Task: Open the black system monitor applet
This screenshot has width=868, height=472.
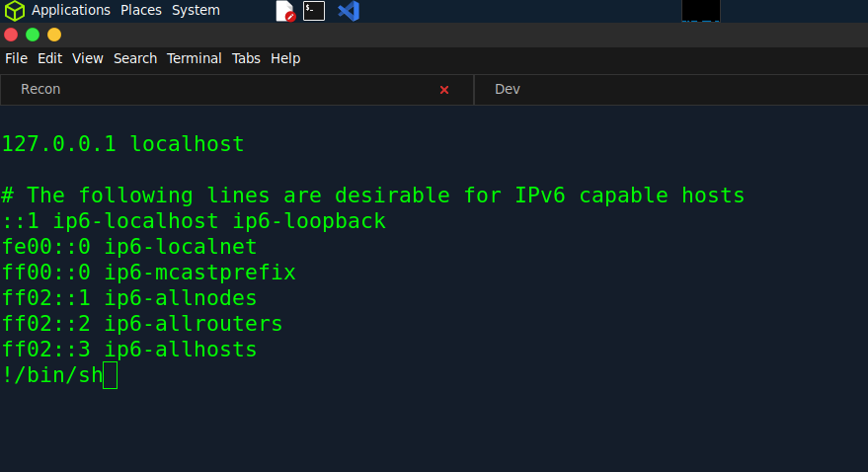Action: point(701,11)
